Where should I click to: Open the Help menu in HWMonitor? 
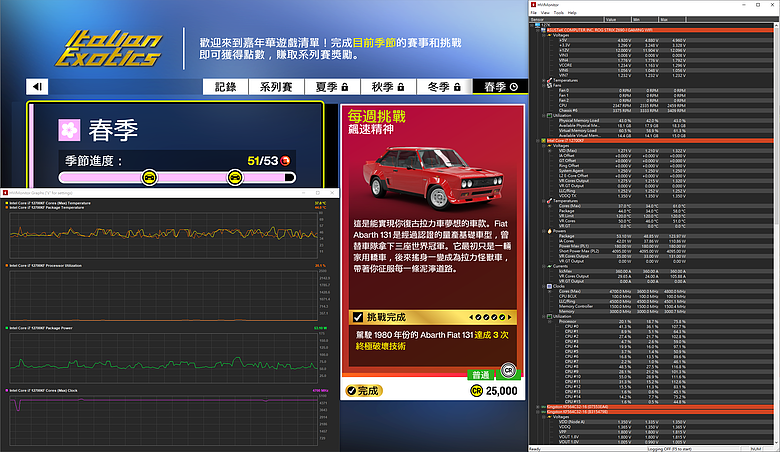click(x=572, y=12)
